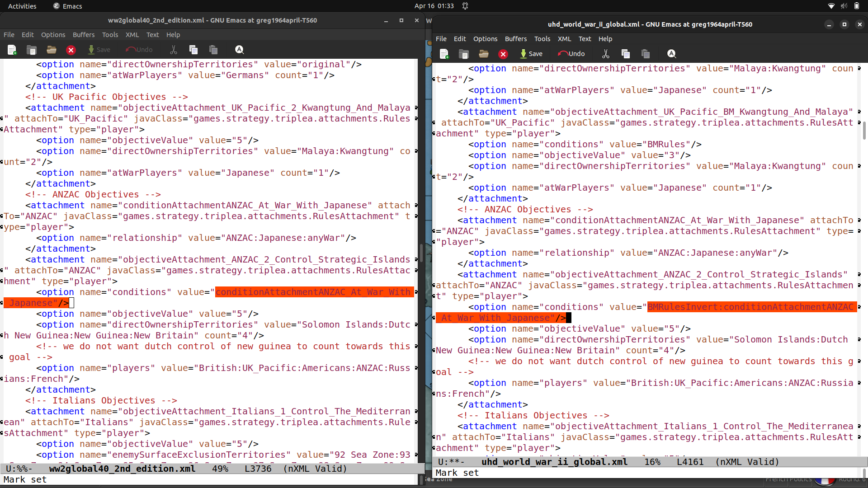Click red Kill Buffer icon in left Emacs toolbar

tap(71, 50)
